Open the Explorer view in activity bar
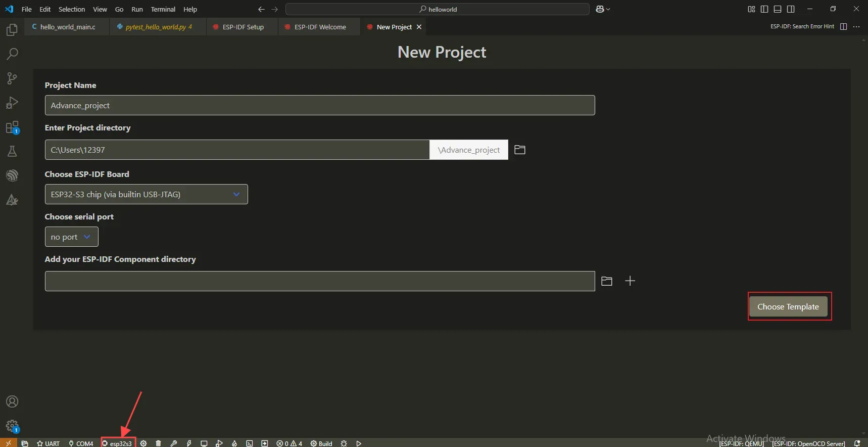Viewport: 868px width, 447px height. pyautogui.click(x=12, y=30)
